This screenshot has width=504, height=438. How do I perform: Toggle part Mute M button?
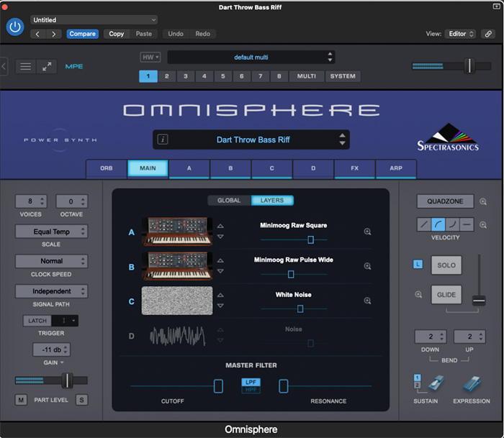pos(21,400)
